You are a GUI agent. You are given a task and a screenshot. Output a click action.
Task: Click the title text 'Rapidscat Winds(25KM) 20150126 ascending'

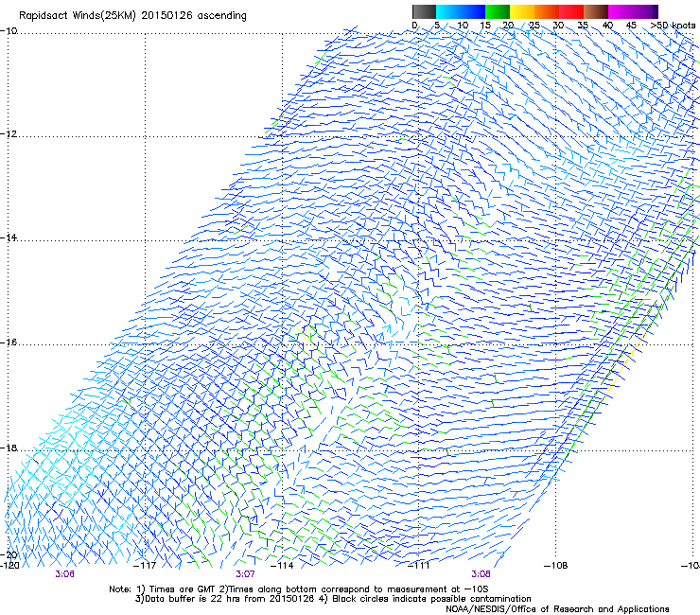tap(132, 16)
